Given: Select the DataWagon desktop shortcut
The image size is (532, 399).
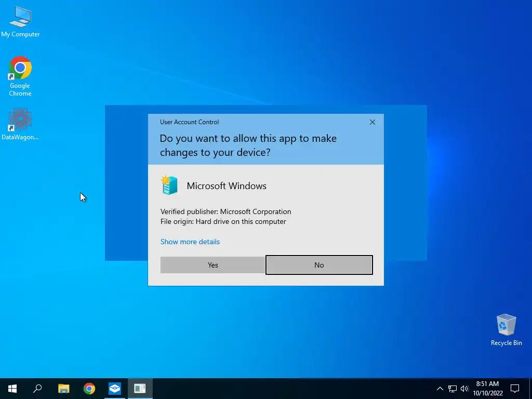Looking at the screenshot, I should 20,124.
